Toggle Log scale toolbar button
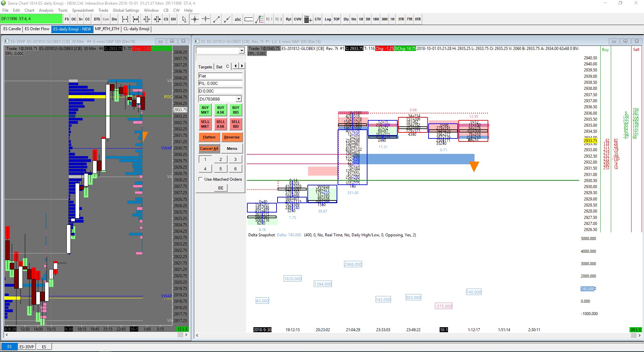 [328, 19]
